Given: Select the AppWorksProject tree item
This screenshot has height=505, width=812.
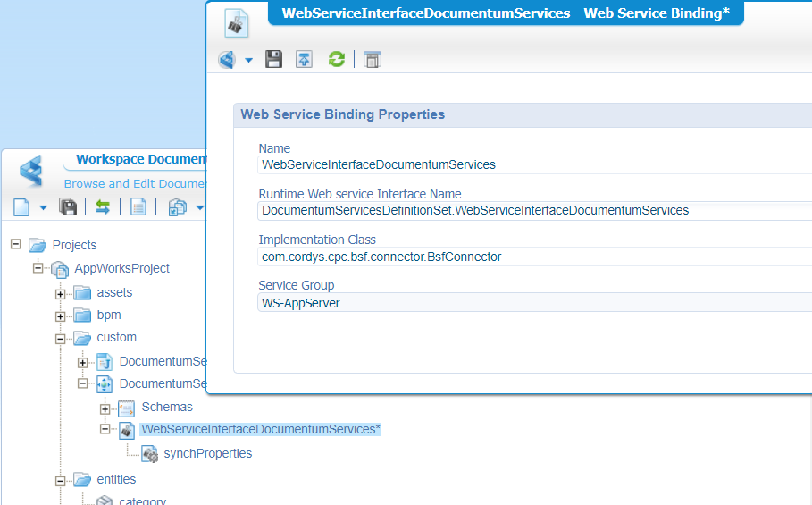Looking at the screenshot, I should [x=121, y=268].
